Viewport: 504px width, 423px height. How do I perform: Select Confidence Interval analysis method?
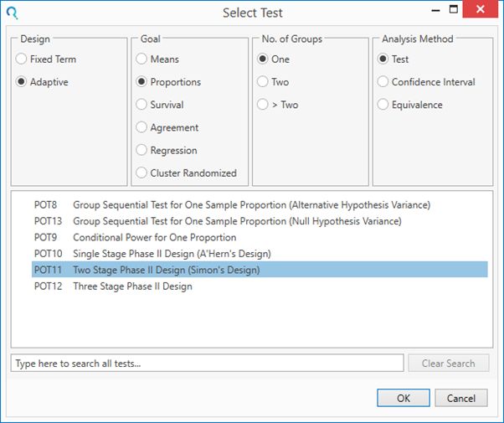tap(383, 82)
